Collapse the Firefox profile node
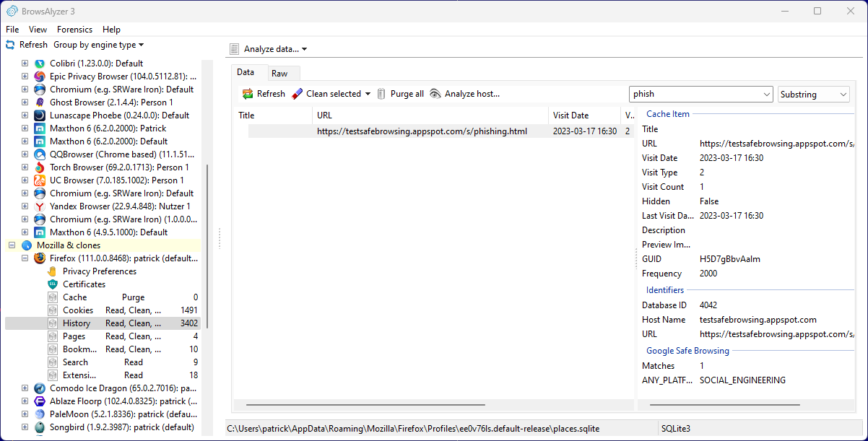The width and height of the screenshot is (868, 441). pos(25,258)
